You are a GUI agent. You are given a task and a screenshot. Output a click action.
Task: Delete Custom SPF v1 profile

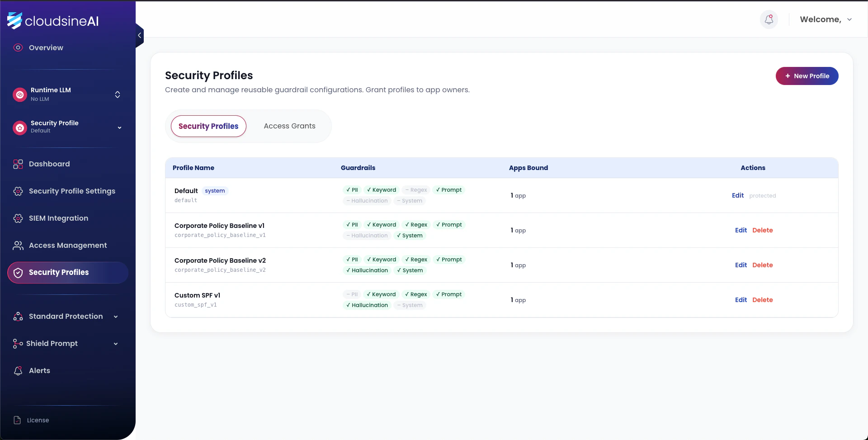[x=763, y=300]
